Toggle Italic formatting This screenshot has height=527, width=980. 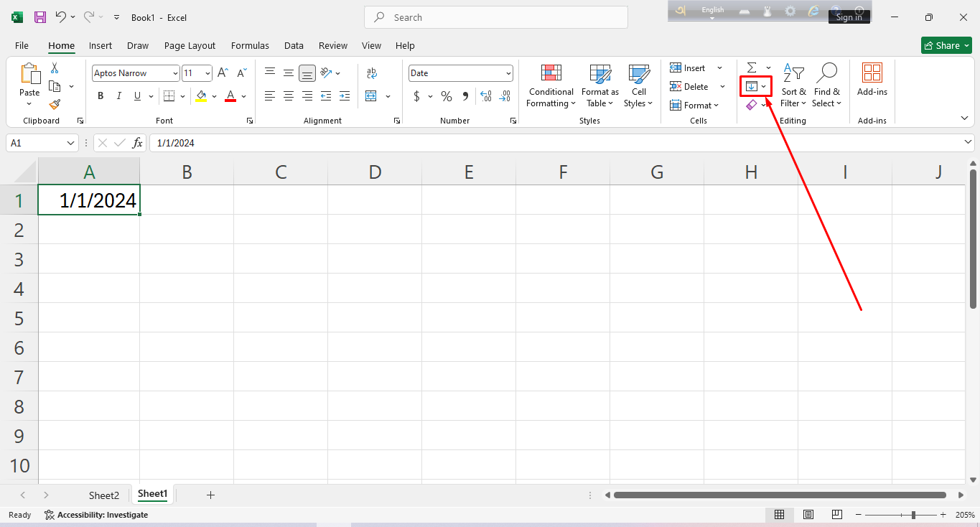[x=118, y=96]
